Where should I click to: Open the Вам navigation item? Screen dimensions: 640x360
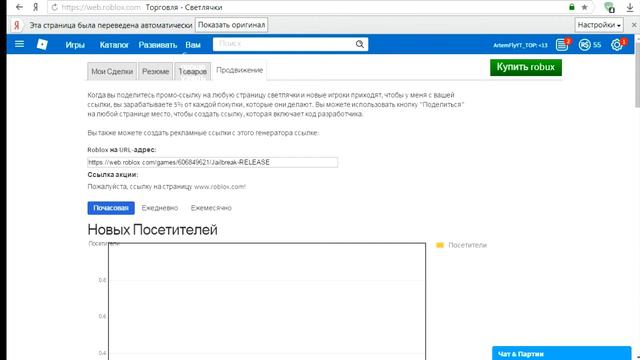pyautogui.click(x=193, y=45)
